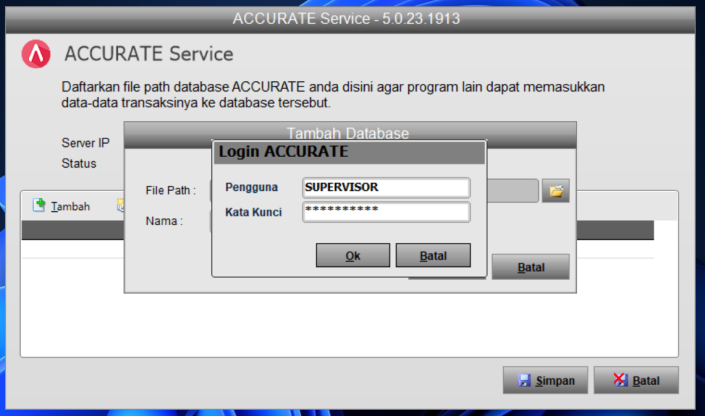Click Simpan in the ACCURATE Service window

click(545, 380)
